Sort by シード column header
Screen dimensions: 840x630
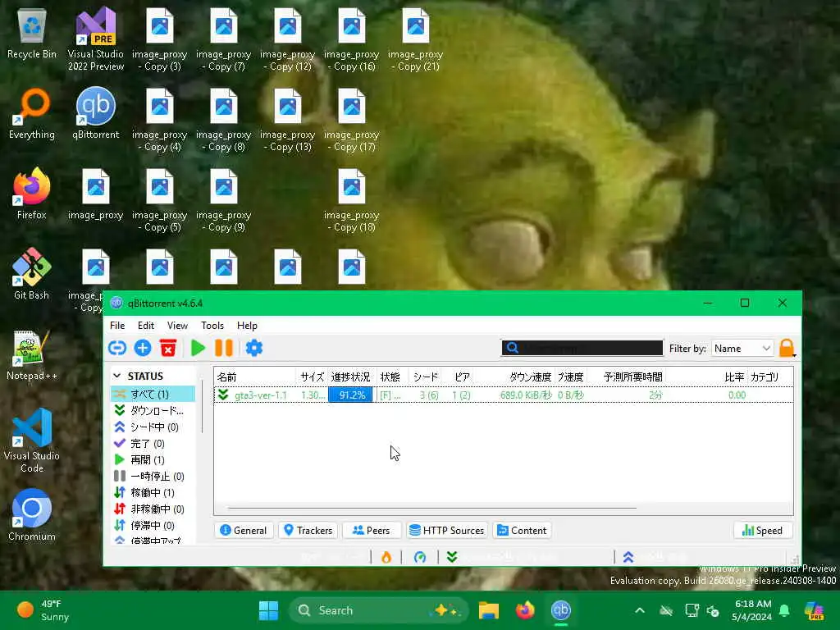pos(426,377)
